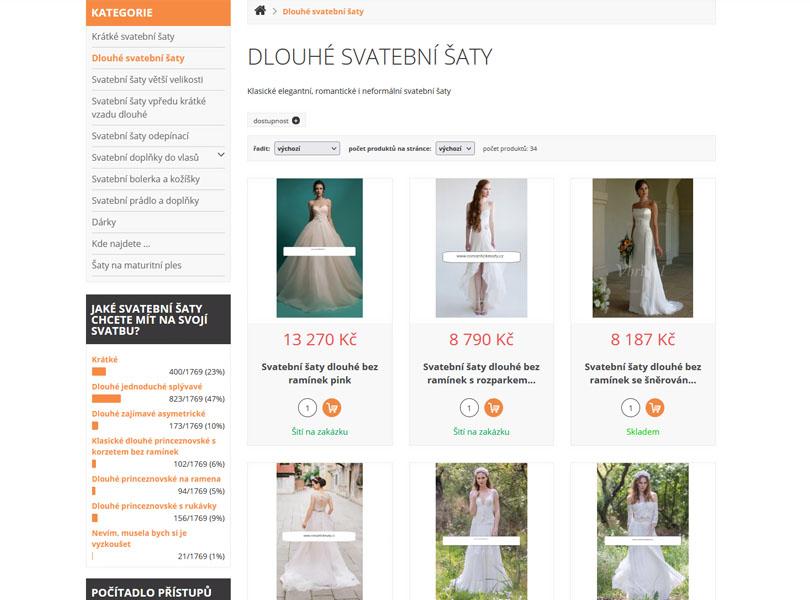The image size is (810, 600).
Task: Go to Svatební bolerka a kožíšky
Action: pyautogui.click(x=146, y=179)
